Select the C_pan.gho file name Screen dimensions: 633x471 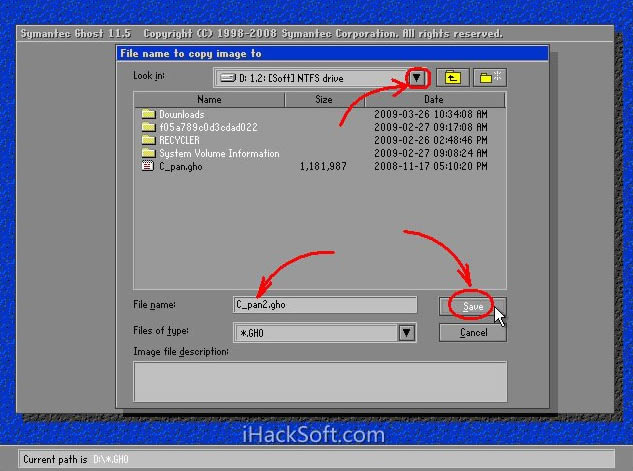click(180, 166)
